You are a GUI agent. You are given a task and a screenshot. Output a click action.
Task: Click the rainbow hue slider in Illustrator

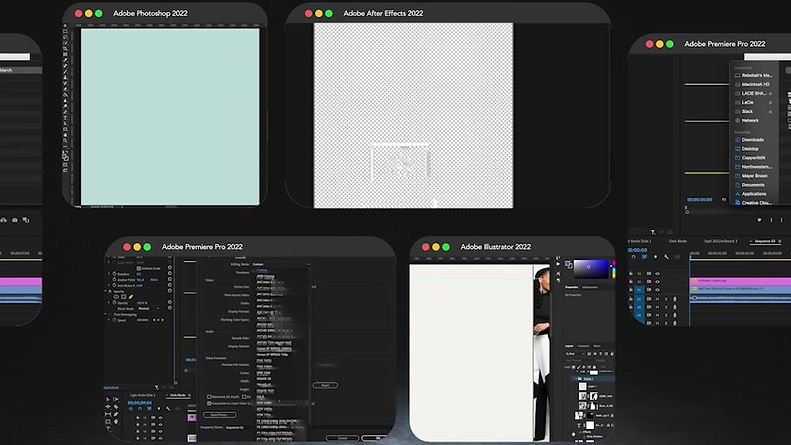[x=613, y=269]
